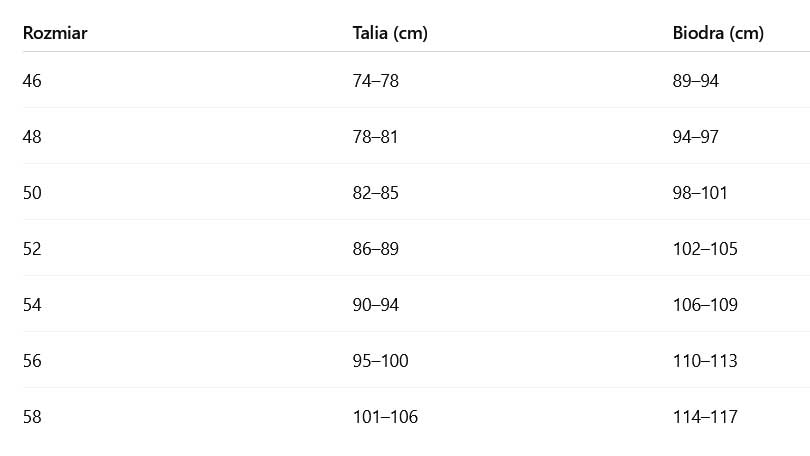The height and width of the screenshot is (456, 810).
Task: Click size 54 in the table
Action: click(x=33, y=305)
